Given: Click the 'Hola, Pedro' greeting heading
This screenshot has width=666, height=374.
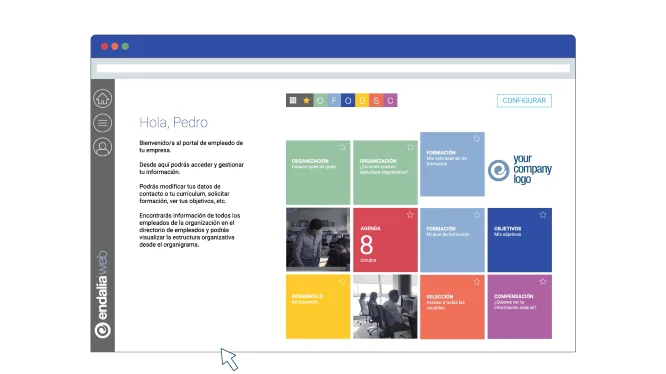Looking at the screenshot, I should [x=173, y=122].
